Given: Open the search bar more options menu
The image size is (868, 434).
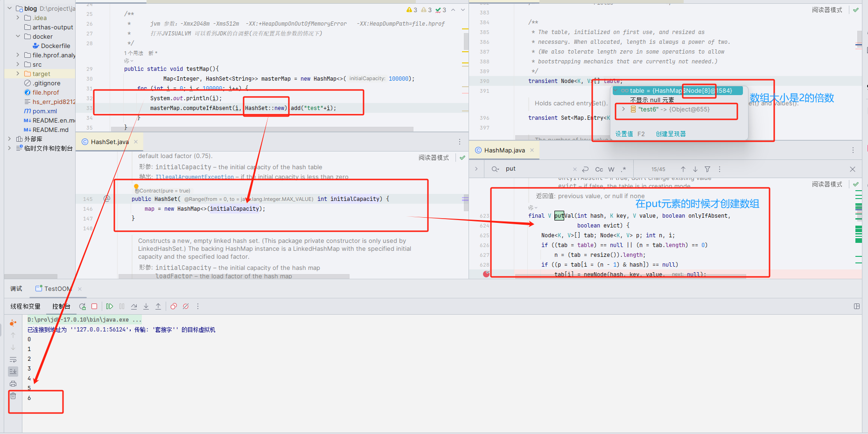Looking at the screenshot, I should point(720,169).
